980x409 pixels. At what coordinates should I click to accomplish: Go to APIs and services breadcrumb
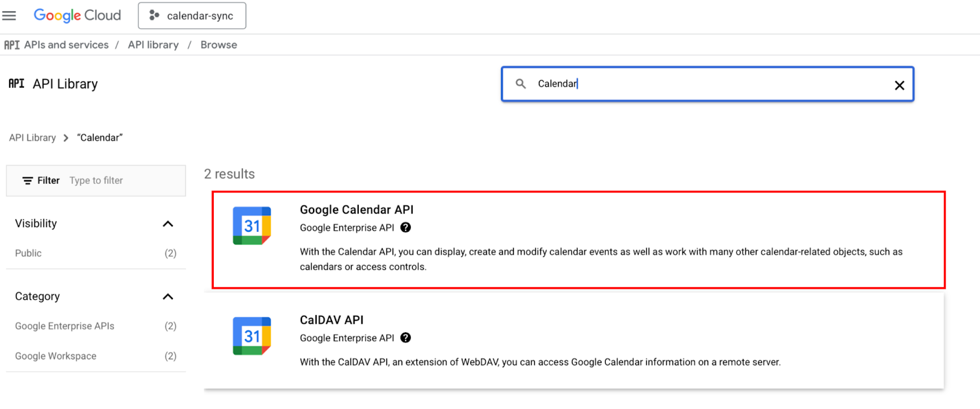[x=66, y=45]
